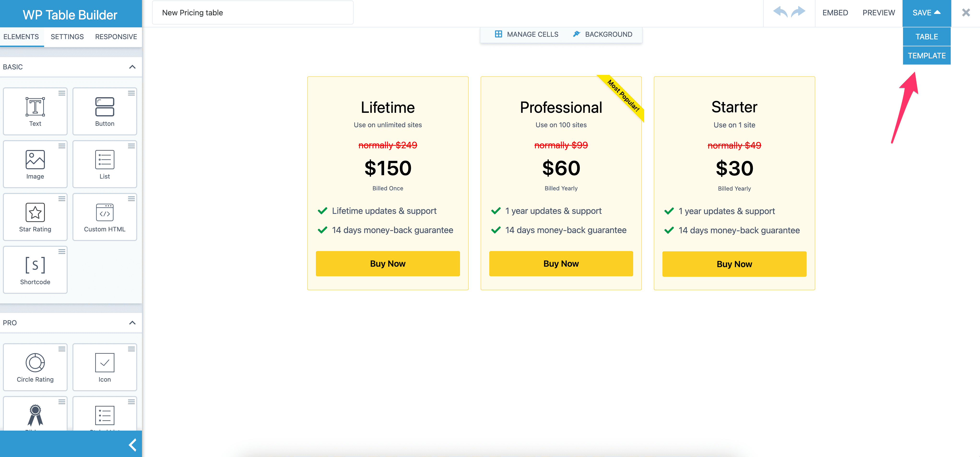The width and height of the screenshot is (980, 457).
Task: Select the Text element icon
Action: click(35, 107)
